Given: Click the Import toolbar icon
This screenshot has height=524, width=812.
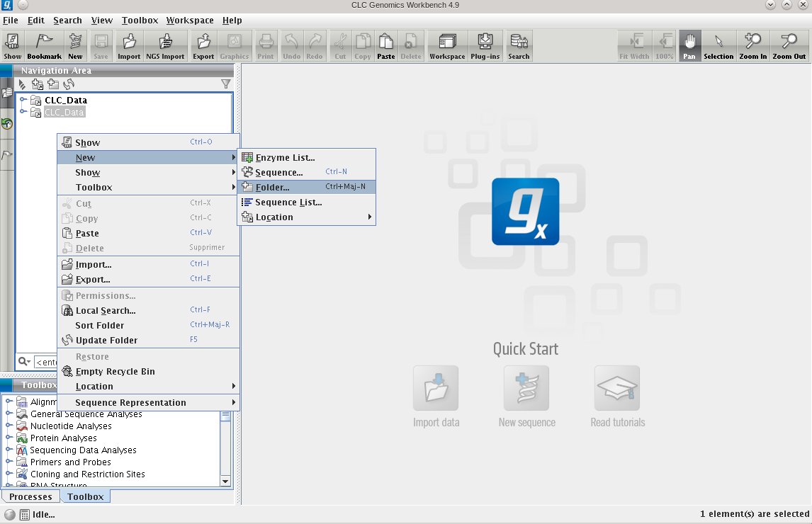Looking at the screenshot, I should pos(129,46).
